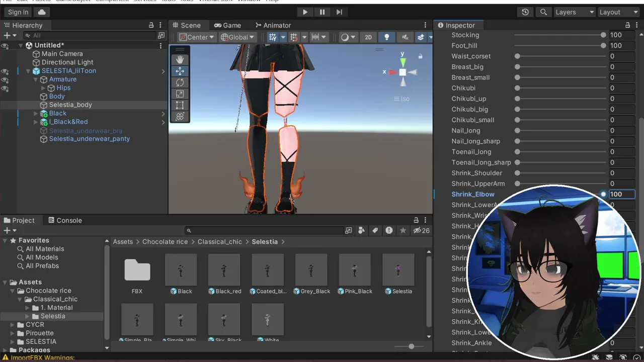Image resolution: width=644 pixels, height=362 pixels.
Task: Open the Global rotation dropdown
Action: click(x=237, y=37)
